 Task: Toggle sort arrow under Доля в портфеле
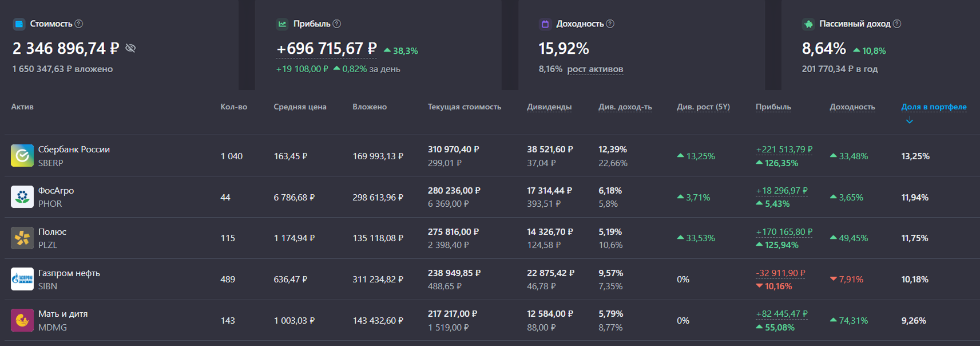pyautogui.click(x=909, y=121)
